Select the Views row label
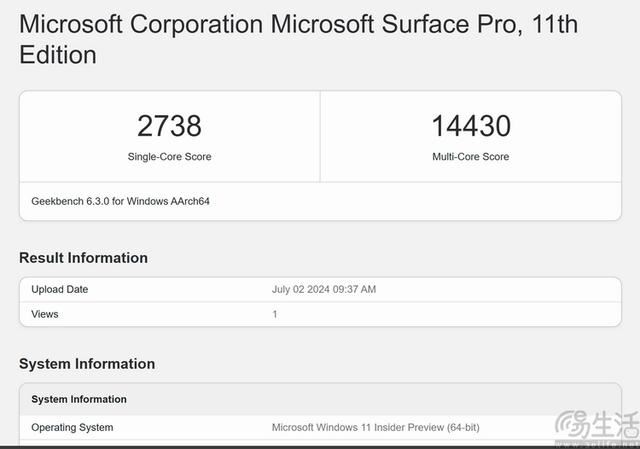Screen dimensions: 640x449 coord(45,314)
